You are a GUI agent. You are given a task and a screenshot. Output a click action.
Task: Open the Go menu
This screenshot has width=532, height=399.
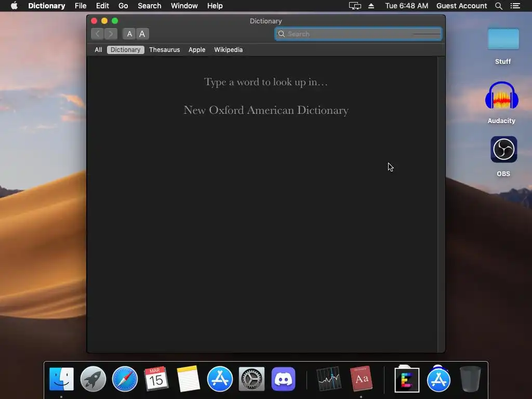123,6
